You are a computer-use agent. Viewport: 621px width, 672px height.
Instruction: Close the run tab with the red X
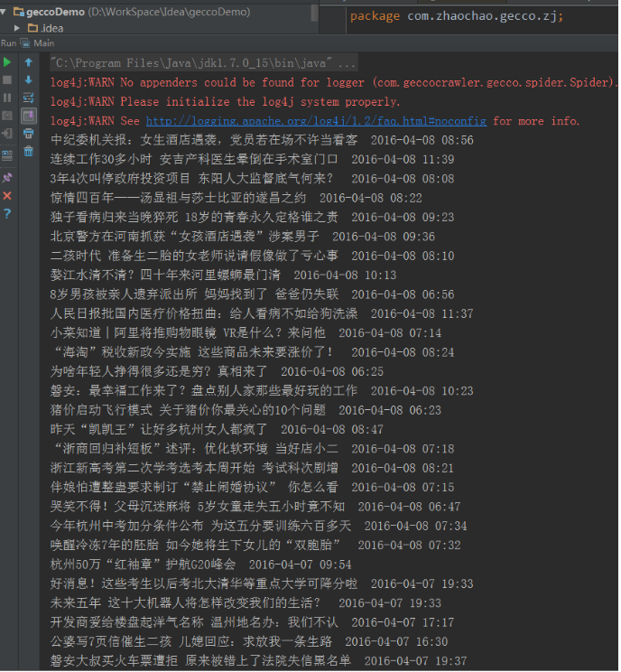(x=7, y=196)
